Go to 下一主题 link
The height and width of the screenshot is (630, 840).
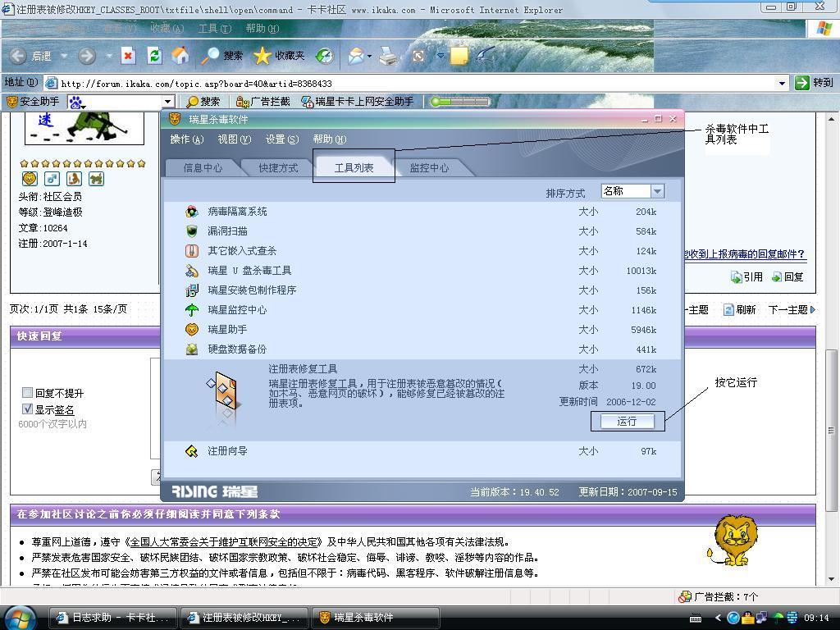[x=792, y=309]
